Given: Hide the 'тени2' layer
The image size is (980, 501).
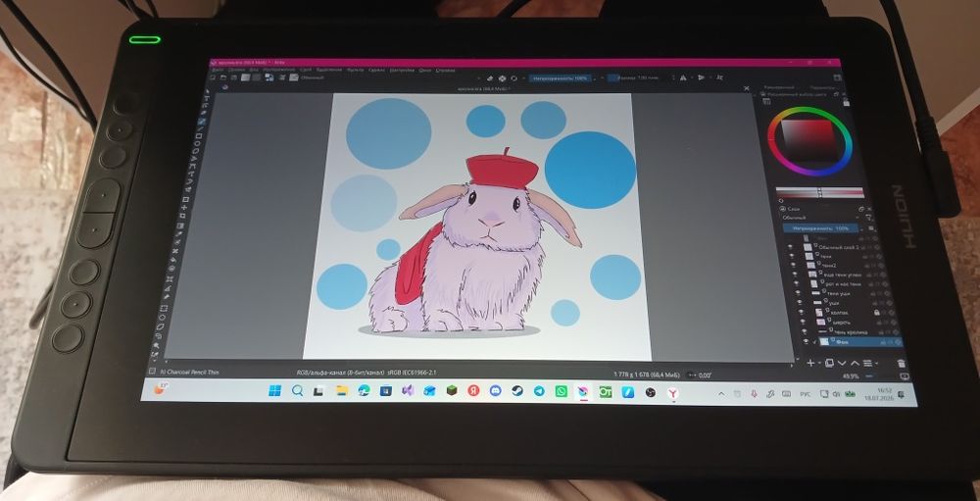Looking at the screenshot, I should 794,265.
